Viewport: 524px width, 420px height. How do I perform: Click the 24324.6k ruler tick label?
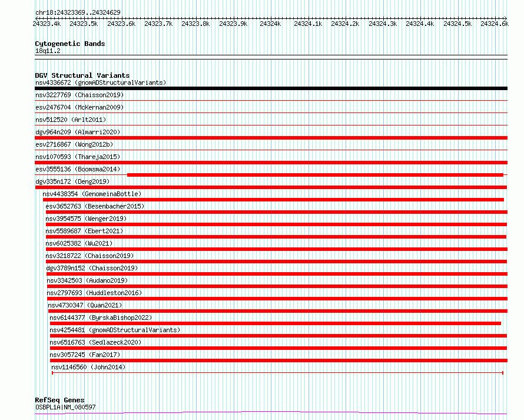coord(495,24)
